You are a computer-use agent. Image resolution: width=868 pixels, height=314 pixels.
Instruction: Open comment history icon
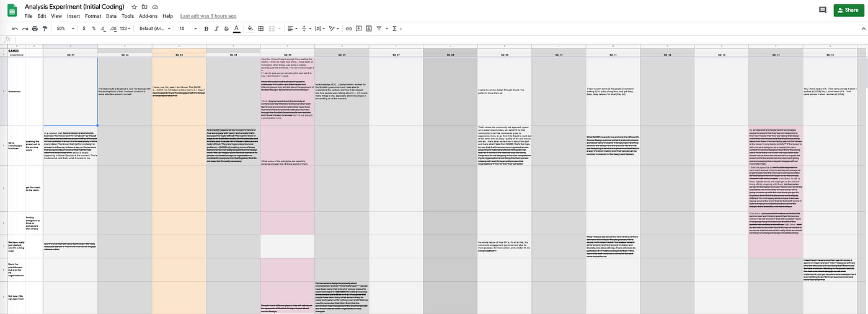click(x=823, y=10)
